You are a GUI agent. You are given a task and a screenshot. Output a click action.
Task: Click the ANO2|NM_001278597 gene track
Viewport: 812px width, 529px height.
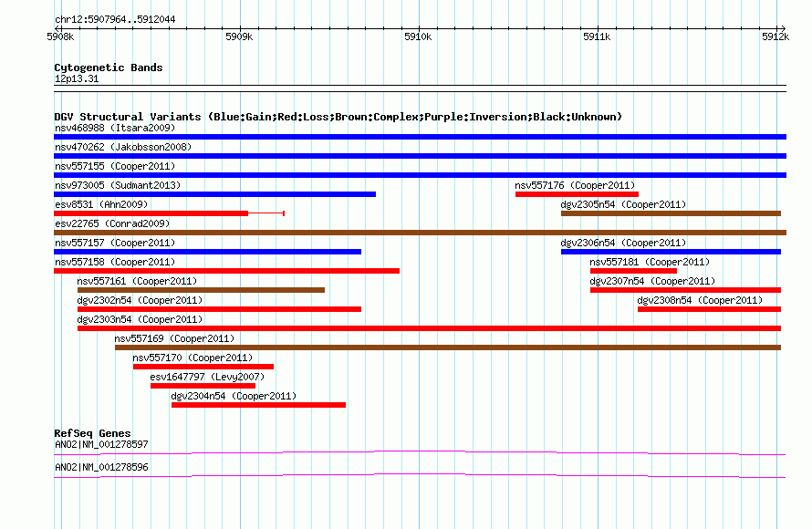pyautogui.click(x=420, y=453)
